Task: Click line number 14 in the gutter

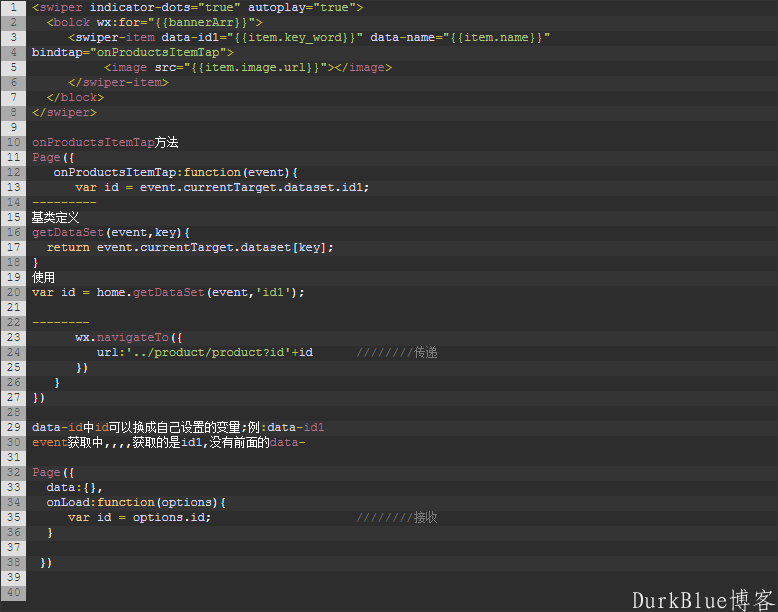Action: 13,203
